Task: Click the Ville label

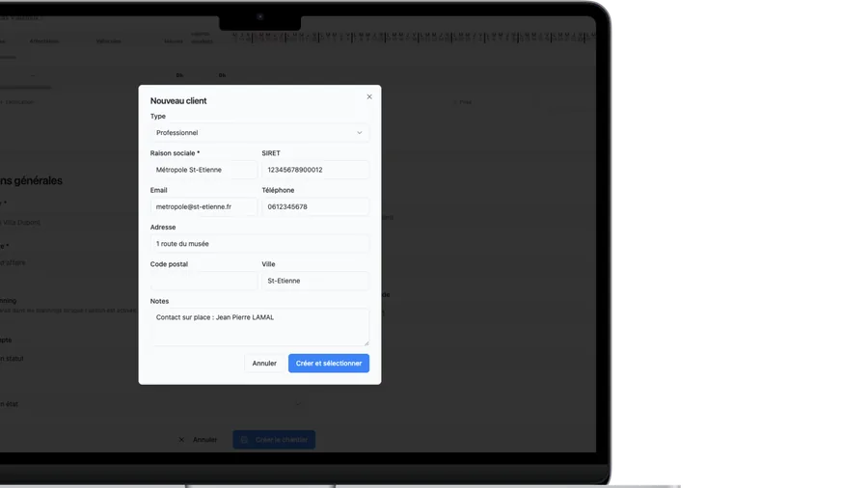Action: [x=268, y=264]
